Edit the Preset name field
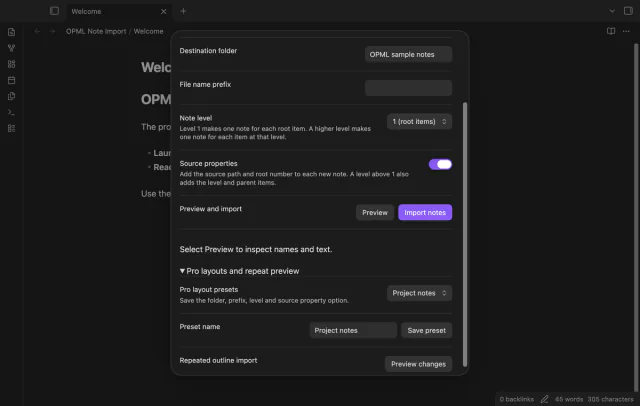The height and width of the screenshot is (406, 640). [x=353, y=330]
